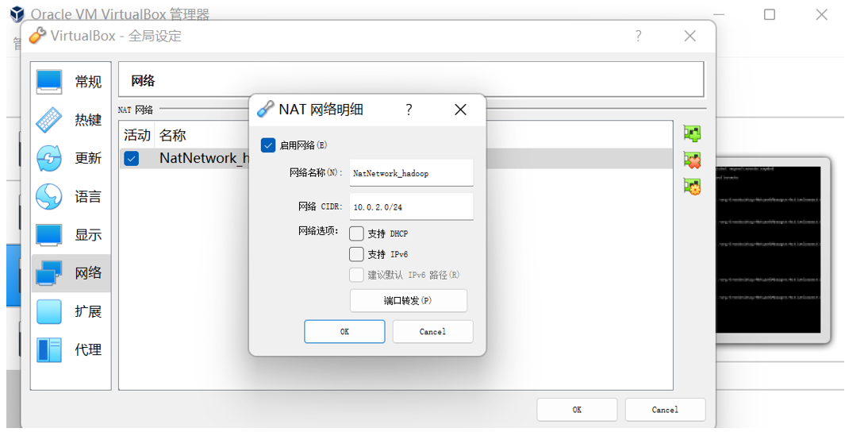Viewport: 868px width, 432px height.
Task: Open the 端口转发 port forwarding dialog
Action: 409,301
